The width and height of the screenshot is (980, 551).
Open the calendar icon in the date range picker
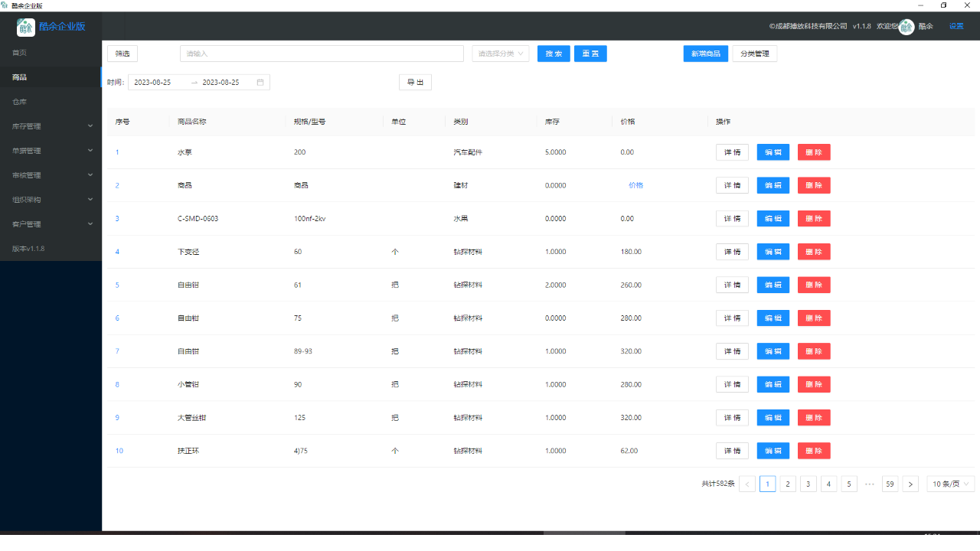point(260,82)
